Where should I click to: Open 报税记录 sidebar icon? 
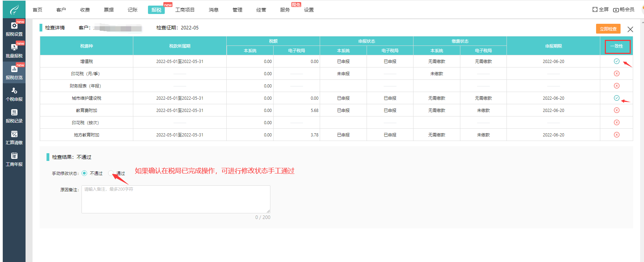click(x=14, y=116)
